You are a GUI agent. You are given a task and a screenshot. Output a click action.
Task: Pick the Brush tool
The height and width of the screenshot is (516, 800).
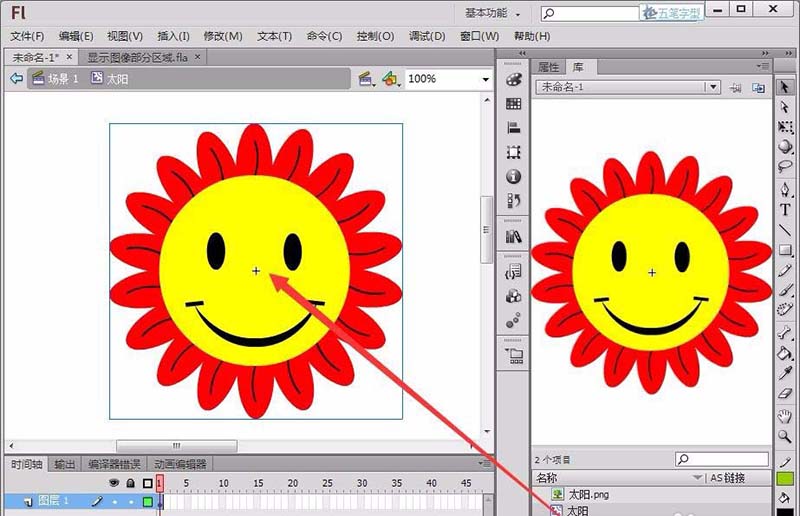(785, 290)
